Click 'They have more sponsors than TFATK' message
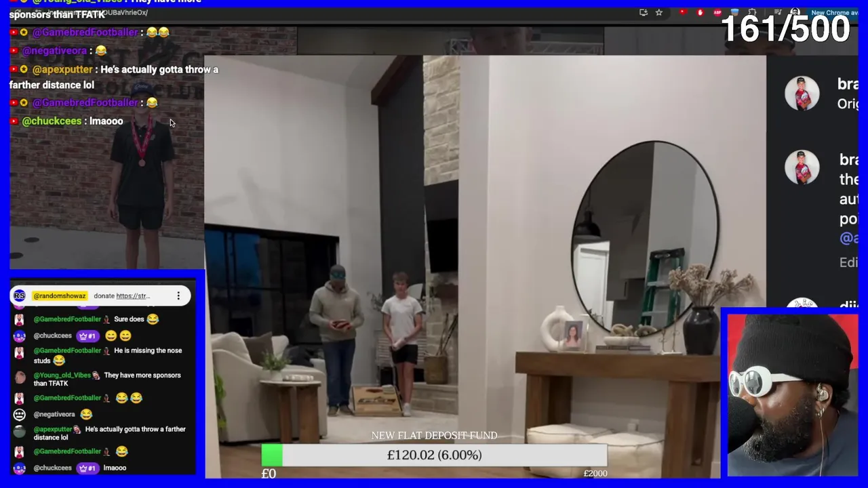The height and width of the screenshot is (488, 868). coord(107,379)
